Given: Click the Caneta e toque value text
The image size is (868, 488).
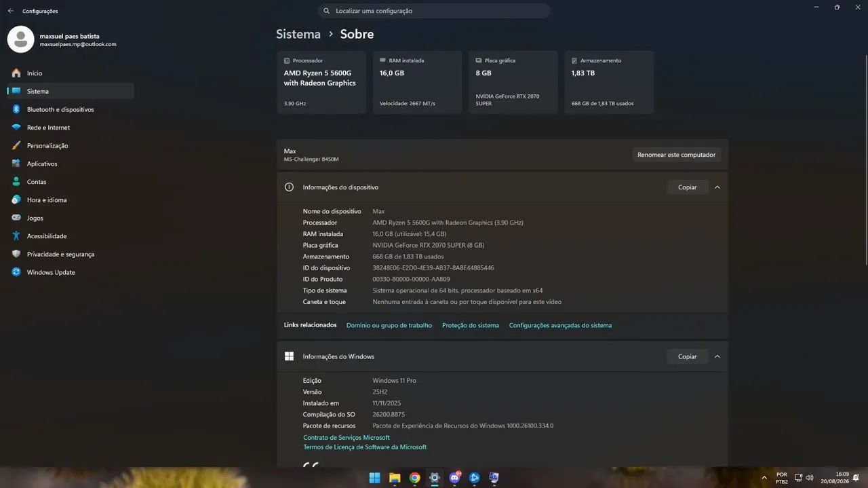Looking at the screenshot, I should 467,302.
